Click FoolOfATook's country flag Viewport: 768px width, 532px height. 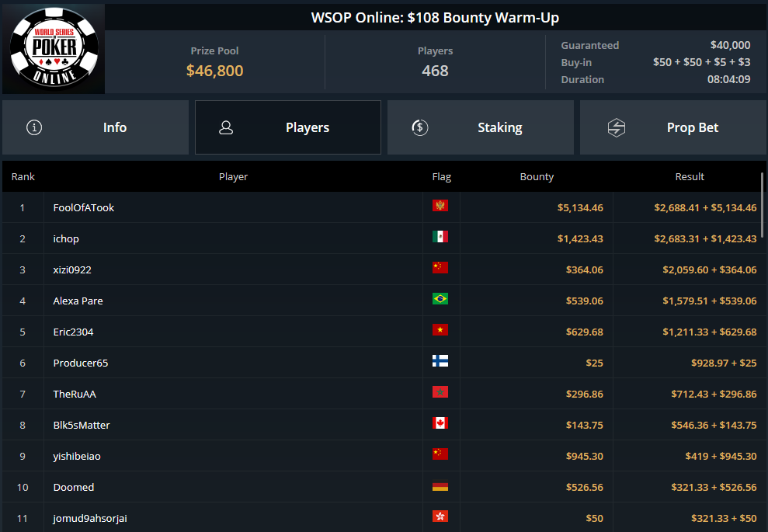click(x=440, y=206)
